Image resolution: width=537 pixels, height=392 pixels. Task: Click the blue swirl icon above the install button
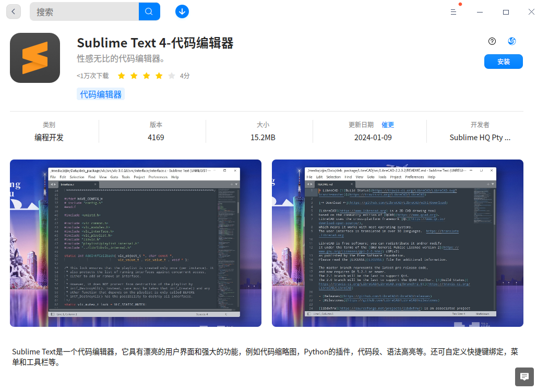[x=511, y=41]
